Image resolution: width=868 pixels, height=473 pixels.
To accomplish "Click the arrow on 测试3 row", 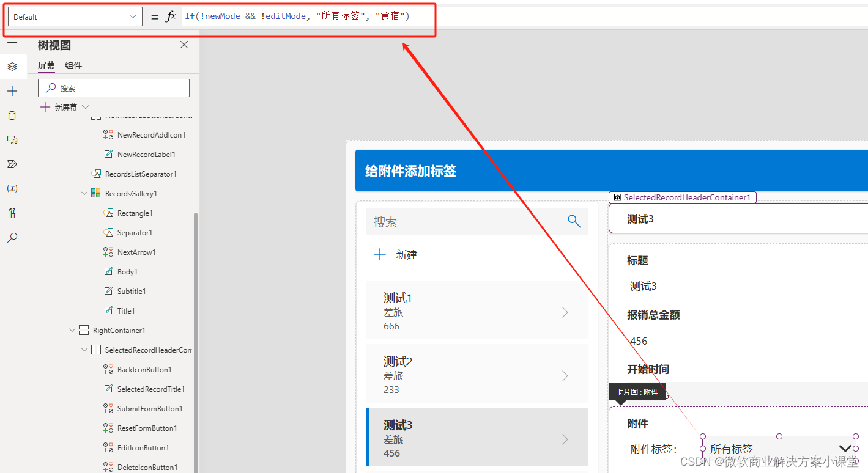I will [x=565, y=439].
